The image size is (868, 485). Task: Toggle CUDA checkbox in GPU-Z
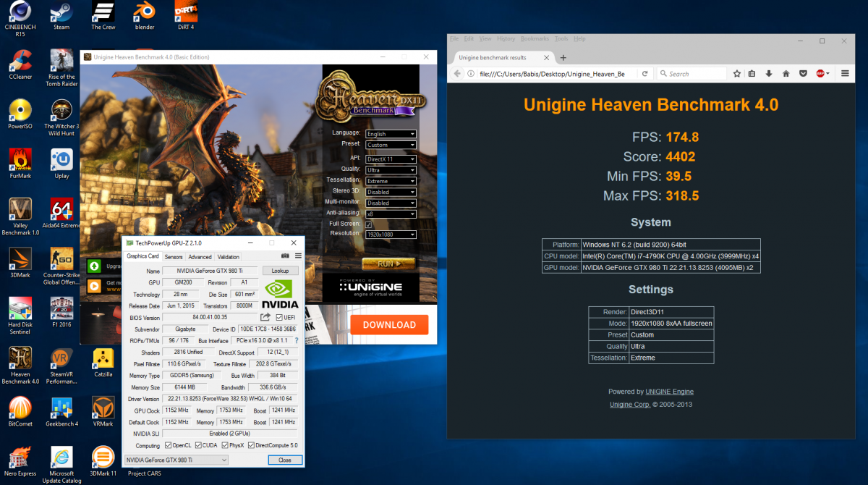tap(198, 446)
